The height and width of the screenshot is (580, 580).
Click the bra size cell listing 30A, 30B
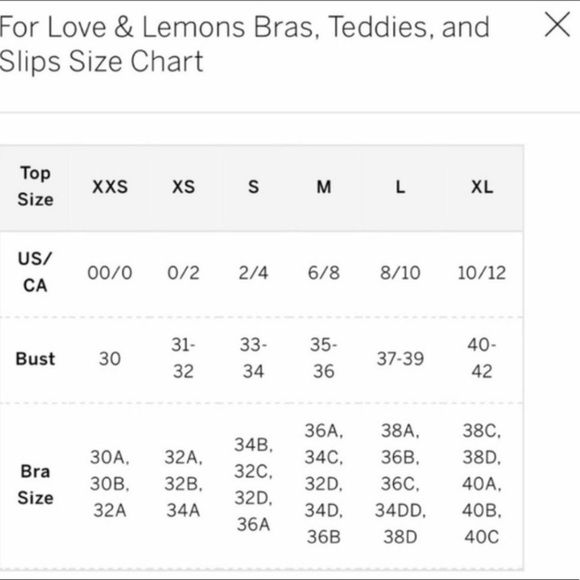[110, 484]
